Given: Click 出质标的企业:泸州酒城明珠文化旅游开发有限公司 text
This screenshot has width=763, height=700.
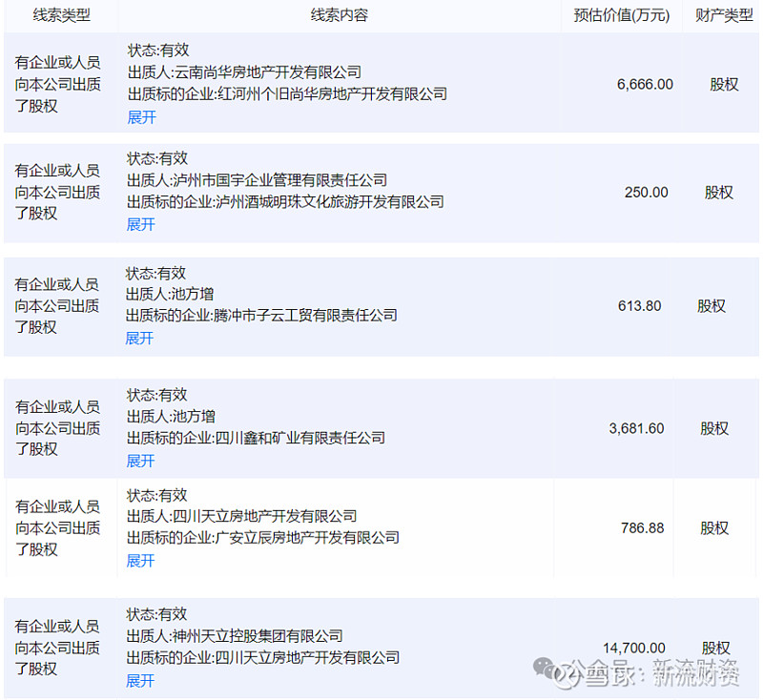Looking at the screenshot, I should pyautogui.click(x=285, y=202).
